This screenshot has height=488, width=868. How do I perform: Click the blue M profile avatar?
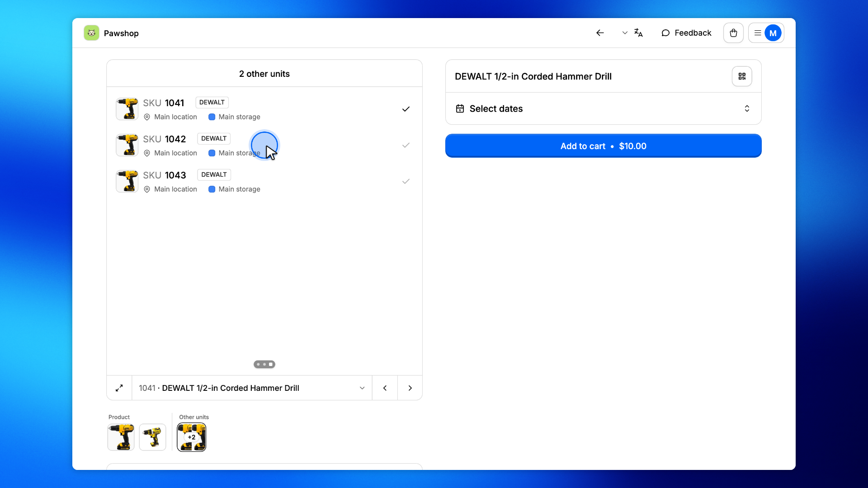pos(773,33)
